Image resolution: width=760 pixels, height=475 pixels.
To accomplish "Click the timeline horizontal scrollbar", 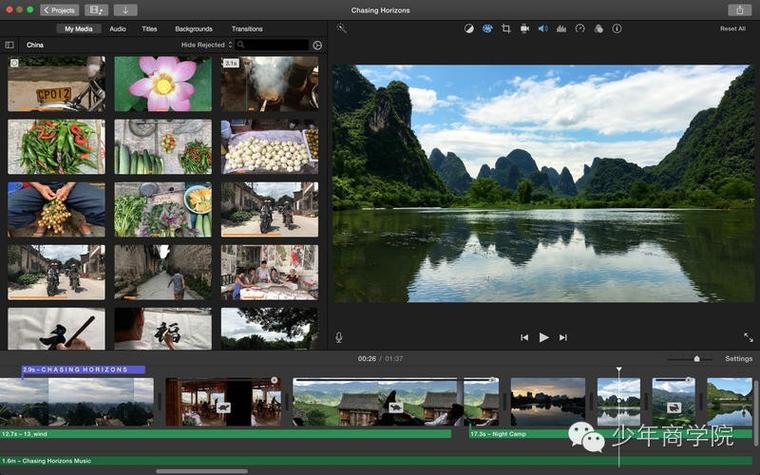I will click(202, 471).
